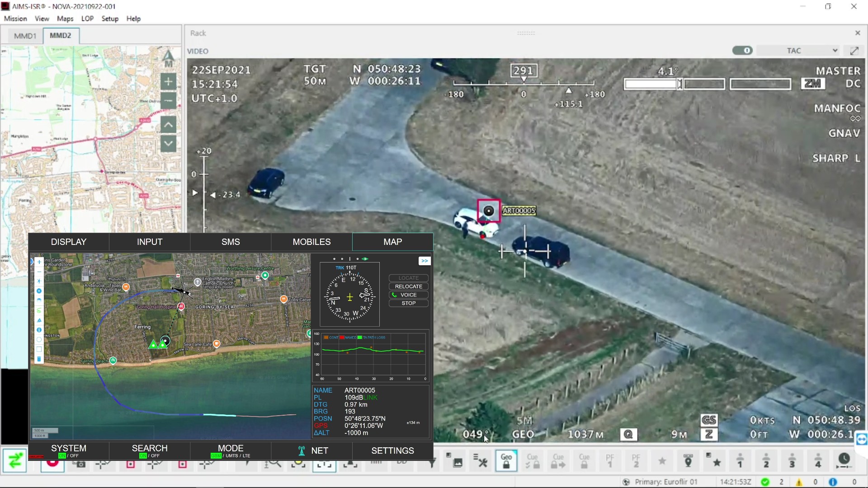Expand the compass panel with the >> chevron
The image size is (868, 488).
coord(424,261)
